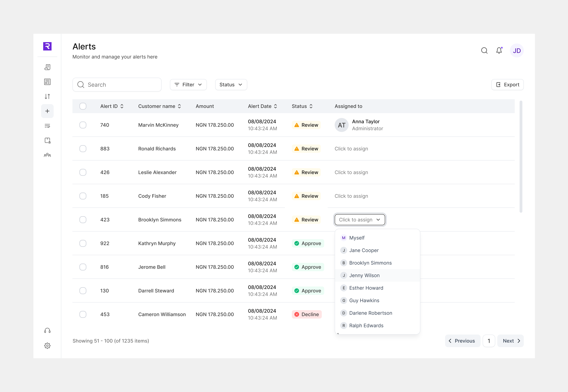Select checkbox for alert 816
The image size is (568, 392).
point(83,267)
